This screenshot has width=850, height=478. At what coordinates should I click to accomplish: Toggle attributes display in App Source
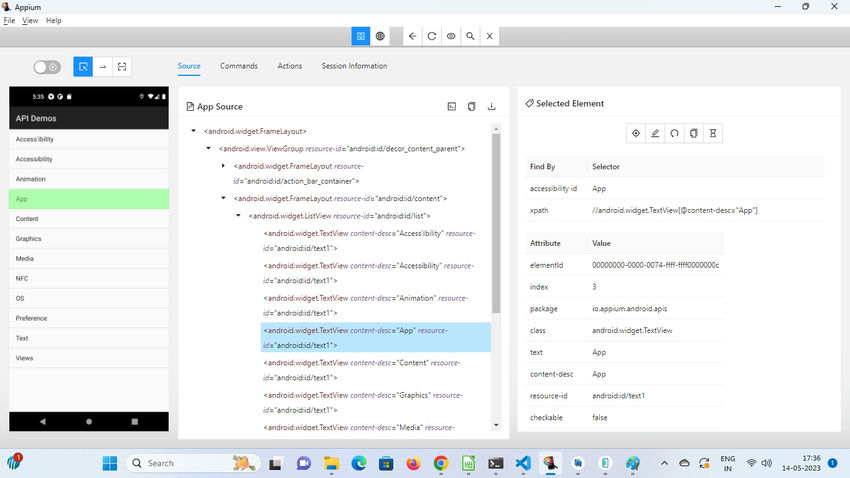(x=452, y=107)
